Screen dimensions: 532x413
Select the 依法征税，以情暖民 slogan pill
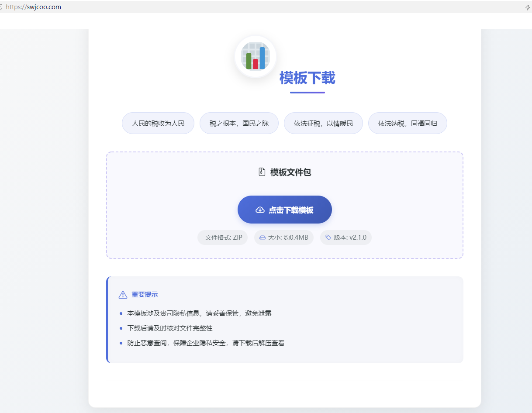point(323,123)
